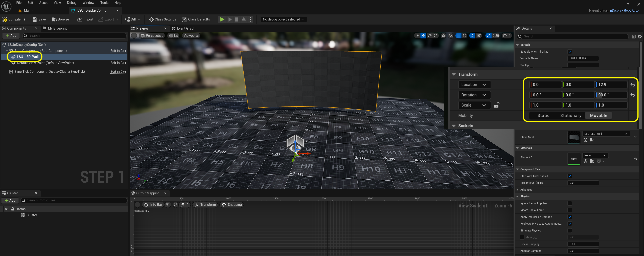644x256 pixels.
Task: Toggle Start with Tick Enabled checkbox
Action: click(570, 176)
